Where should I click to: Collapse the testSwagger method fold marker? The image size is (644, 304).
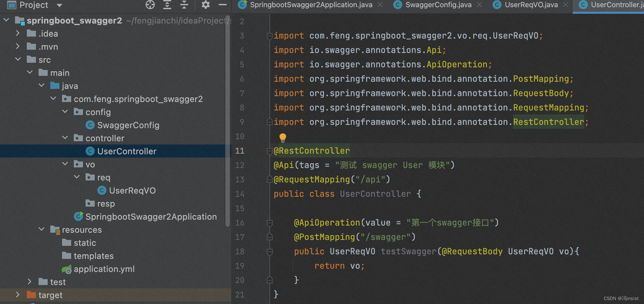(x=269, y=251)
